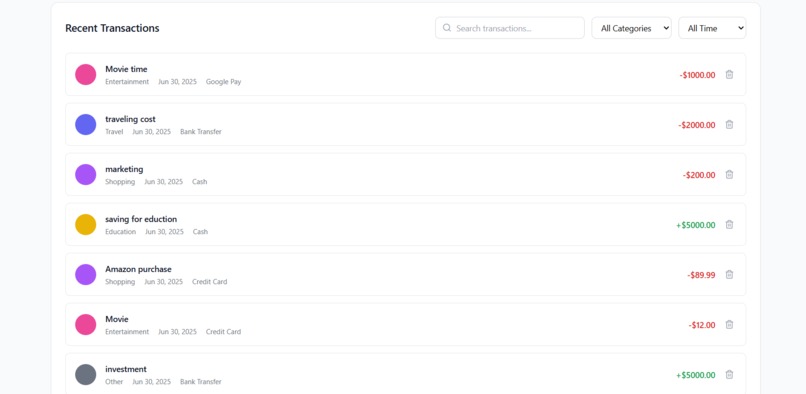Click the Amazon purchase title
The height and width of the screenshot is (394, 806).
click(x=138, y=269)
